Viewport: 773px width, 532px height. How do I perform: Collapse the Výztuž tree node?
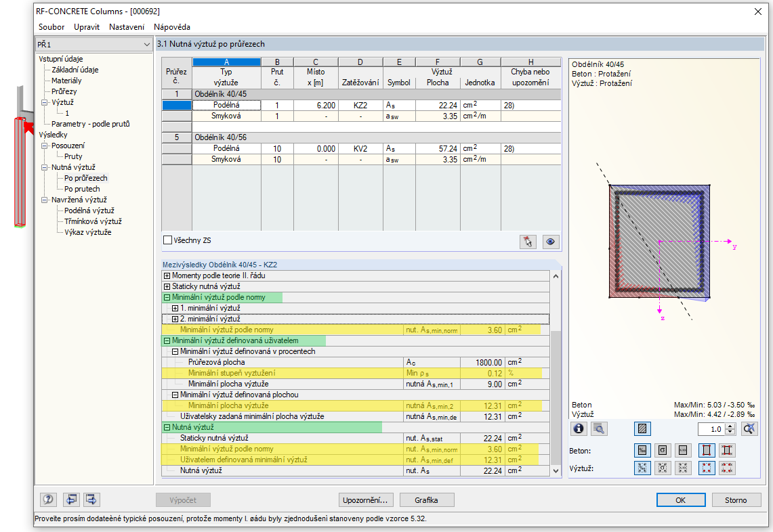pyautogui.click(x=44, y=102)
